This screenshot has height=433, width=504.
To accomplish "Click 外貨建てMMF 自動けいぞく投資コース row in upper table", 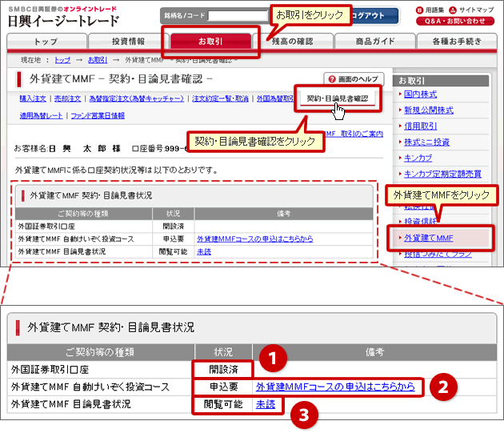I will pyautogui.click(x=76, y=239).
